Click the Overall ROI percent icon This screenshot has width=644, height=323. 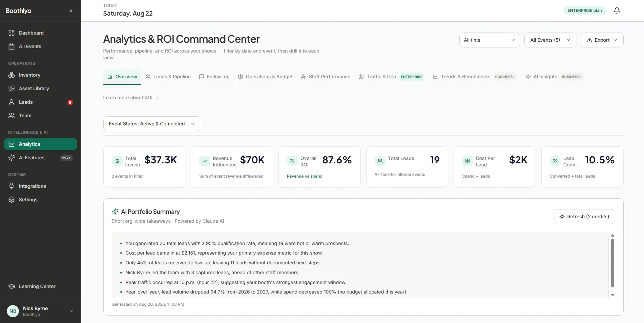coord(292,161)
